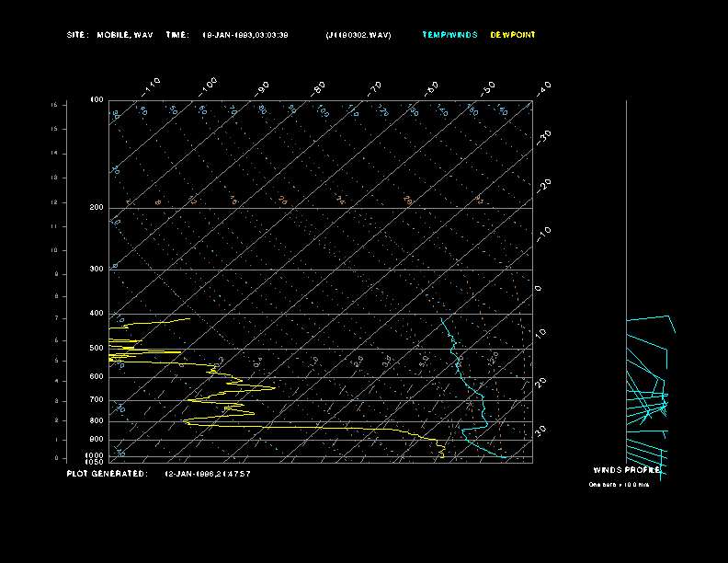728x563 pixels.
Task: Click the 100 pressure label at top left
Action: point(97,99)
